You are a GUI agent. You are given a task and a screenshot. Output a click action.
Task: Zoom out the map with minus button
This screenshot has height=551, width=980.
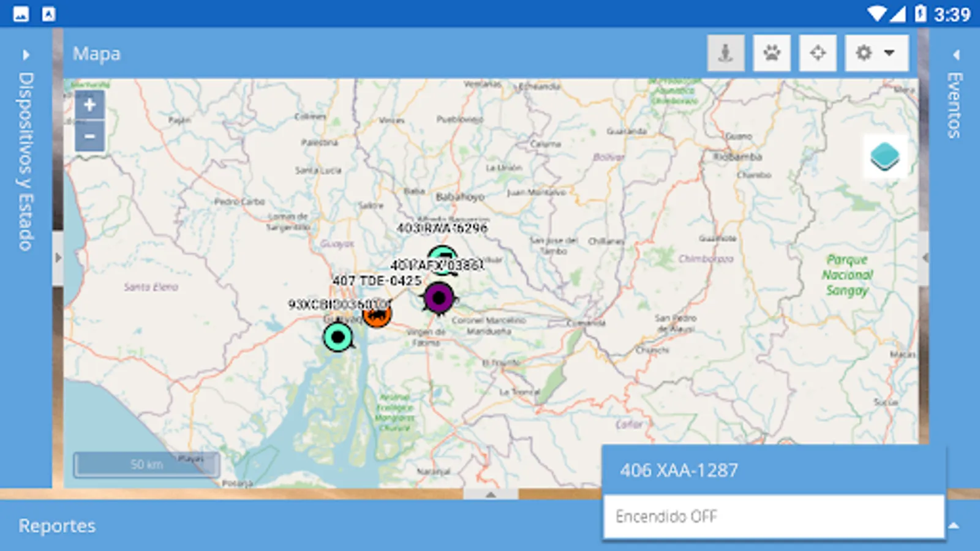pyautogui.click(x=89, y=136)
